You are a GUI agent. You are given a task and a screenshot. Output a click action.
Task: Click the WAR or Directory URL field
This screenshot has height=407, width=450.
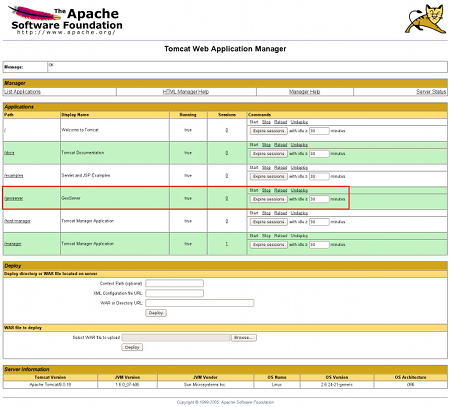click(200, 303)
